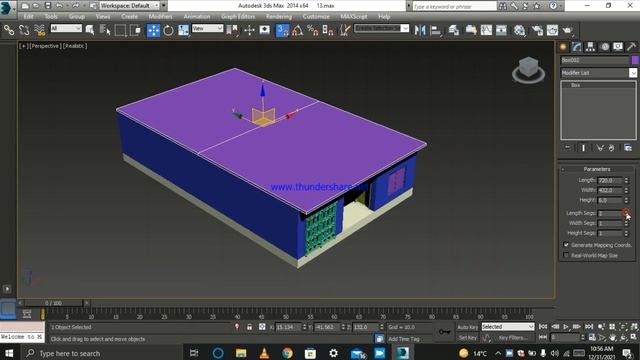
Task: Open the Rendering menu
Action: (x=279, y=16)
